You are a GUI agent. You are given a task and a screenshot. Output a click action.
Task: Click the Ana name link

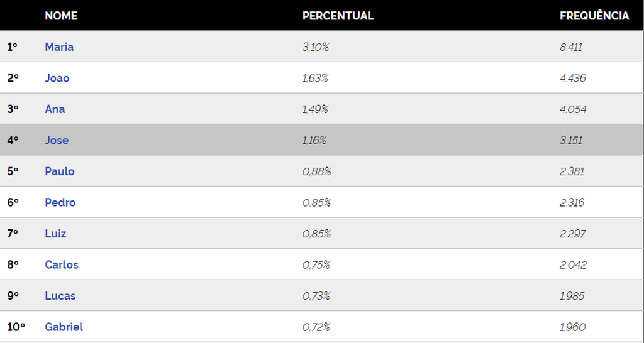(x=55, y=109)
